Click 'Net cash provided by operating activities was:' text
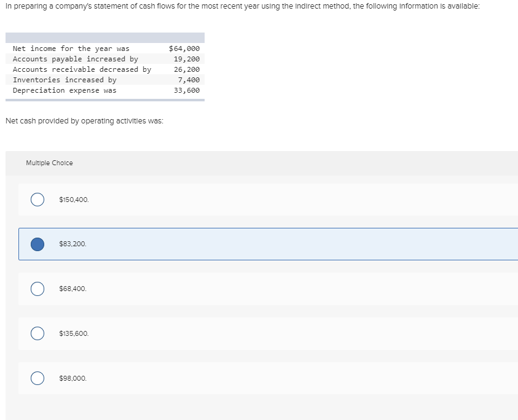 (x=85, y=121)
